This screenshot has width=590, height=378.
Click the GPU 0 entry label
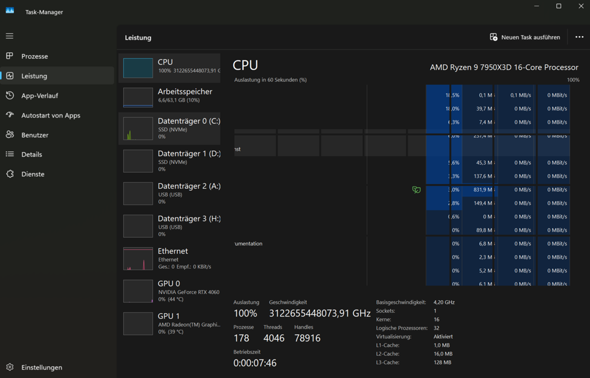[x=169, y=283]
